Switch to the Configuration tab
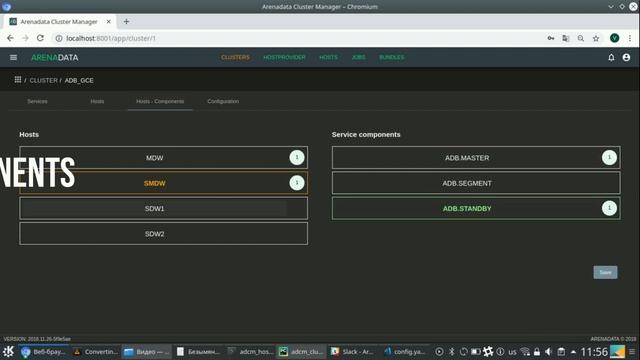Viewport: 640px width, 360px height. click(223, 101)
